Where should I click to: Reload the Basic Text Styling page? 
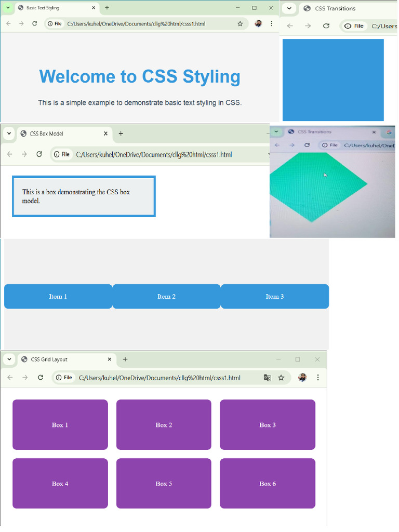coord(35,24)
